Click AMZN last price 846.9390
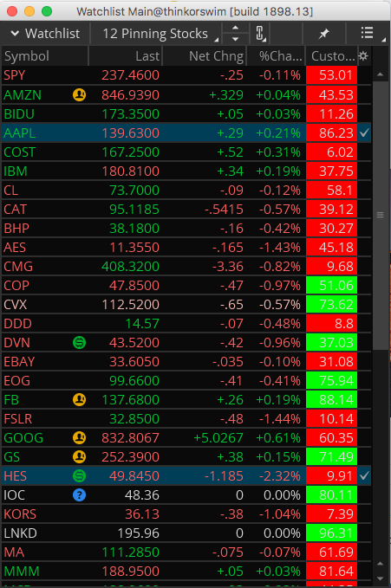 (130, 94)
